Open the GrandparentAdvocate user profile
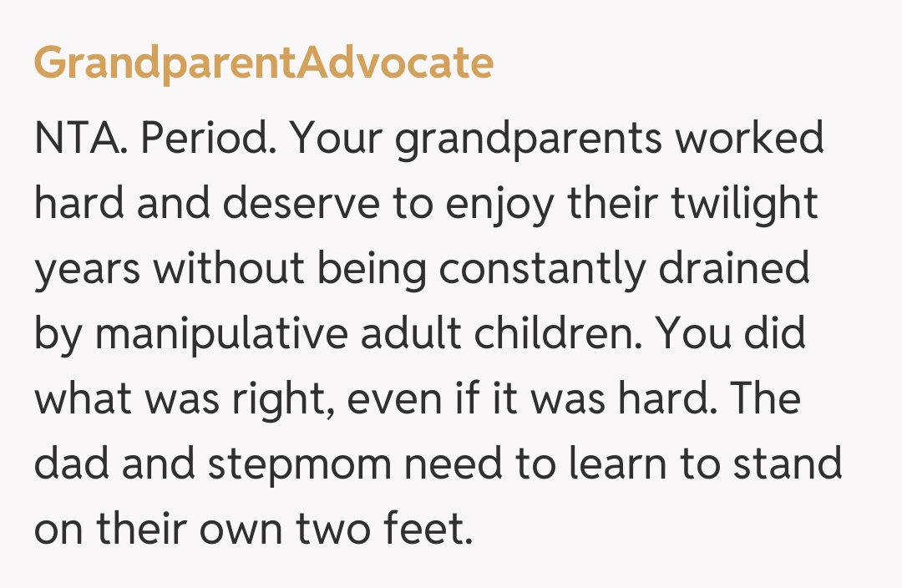Image resolution: width=902 pixels, height=588 pixels. coord(263,63)
